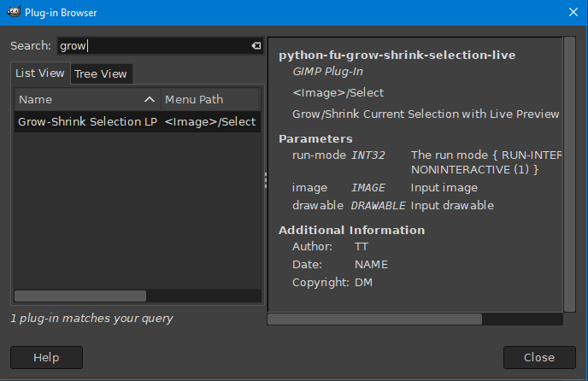Click the 'Parameters' heading

315,138
